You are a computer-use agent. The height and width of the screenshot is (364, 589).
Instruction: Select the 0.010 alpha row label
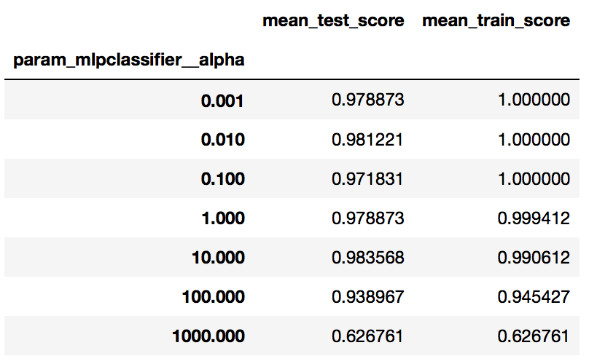click(x=222, y=139)
